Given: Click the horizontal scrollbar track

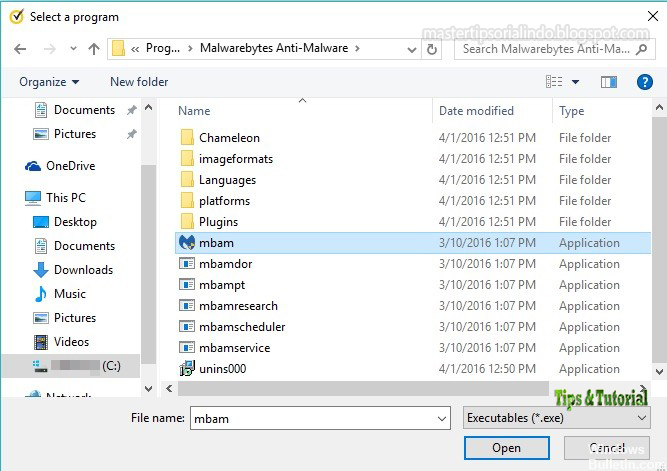Looking at the screenshot, I should [363, 388].
